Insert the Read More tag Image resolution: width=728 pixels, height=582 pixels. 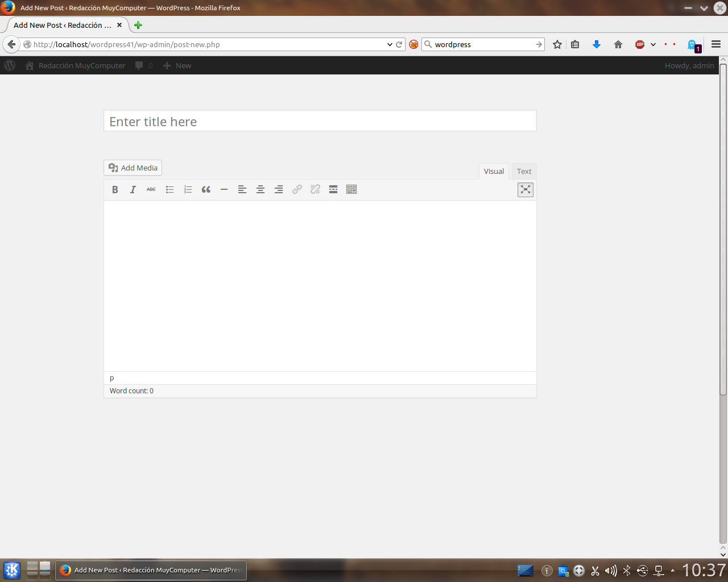pyautogui.click(x=333, y=189)
